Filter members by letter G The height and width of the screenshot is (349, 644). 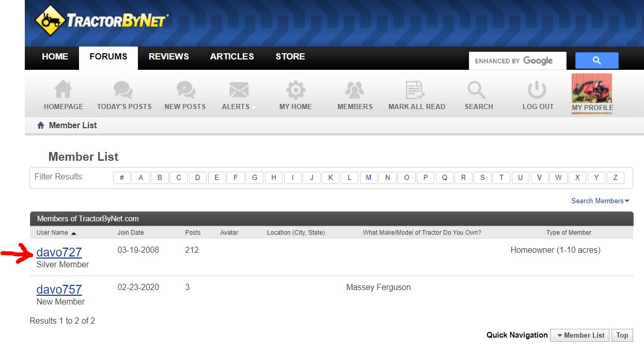point(255,178)
